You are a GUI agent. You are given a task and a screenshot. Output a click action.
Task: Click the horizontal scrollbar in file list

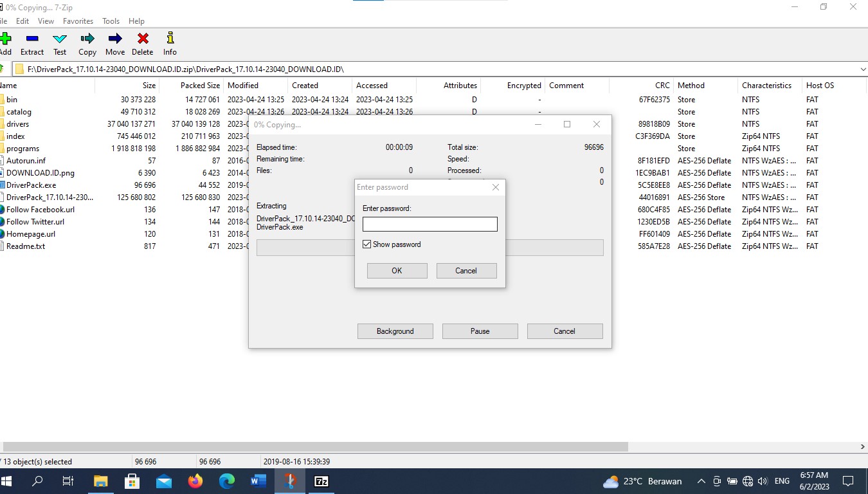(316, 446)
